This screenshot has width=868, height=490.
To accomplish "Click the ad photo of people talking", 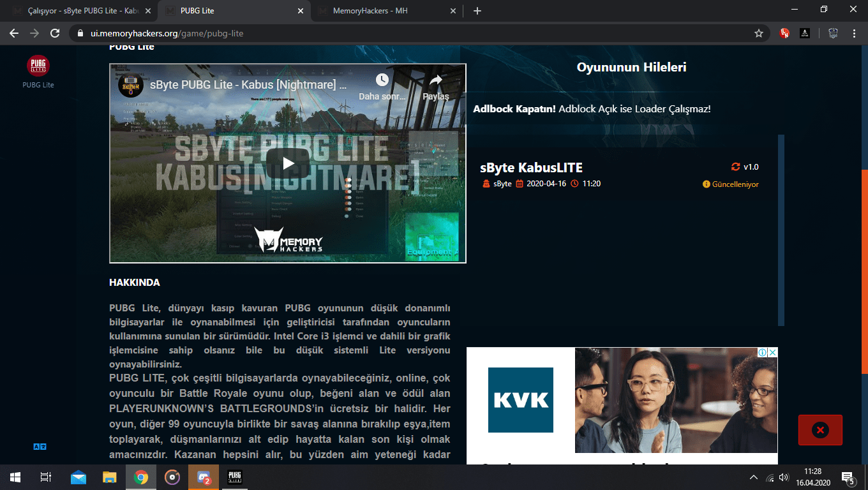I will pyautogui.click(x=676, y=400).
